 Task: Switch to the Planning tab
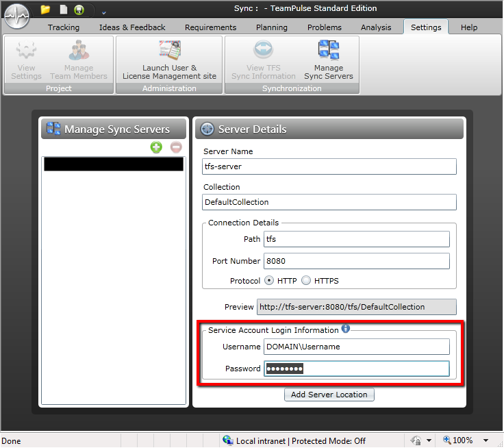click(272, 27)
